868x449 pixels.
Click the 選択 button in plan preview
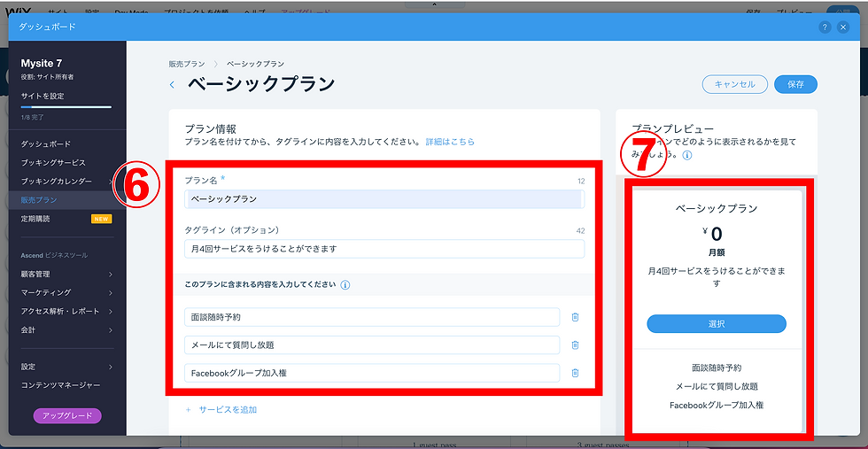point(717,324)
